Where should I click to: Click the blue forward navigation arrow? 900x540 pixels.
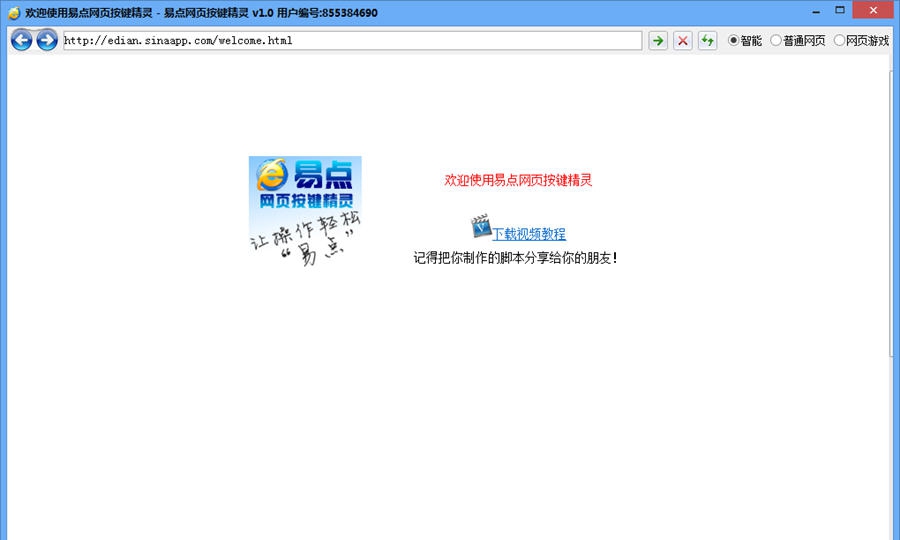47,40
